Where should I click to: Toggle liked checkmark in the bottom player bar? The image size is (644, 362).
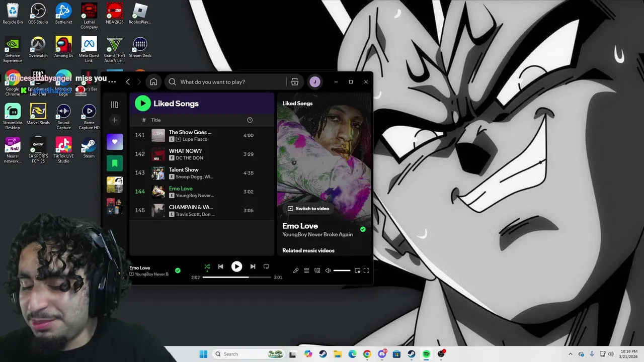click(178, 270)
